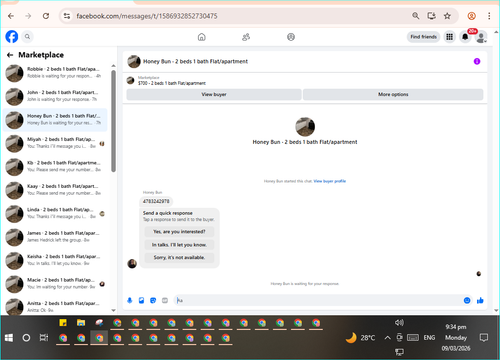The width and height of the screenshot is (500, 360).
Task: Open Keisha conversation in list
Action: click(x=55, y=260)
